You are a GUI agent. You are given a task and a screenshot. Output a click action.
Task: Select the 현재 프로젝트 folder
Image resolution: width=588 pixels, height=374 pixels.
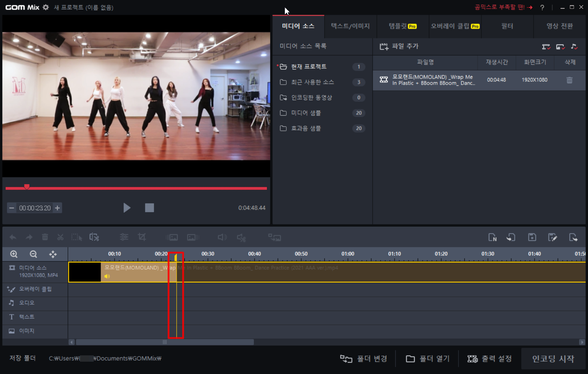[x=322, y=66]
